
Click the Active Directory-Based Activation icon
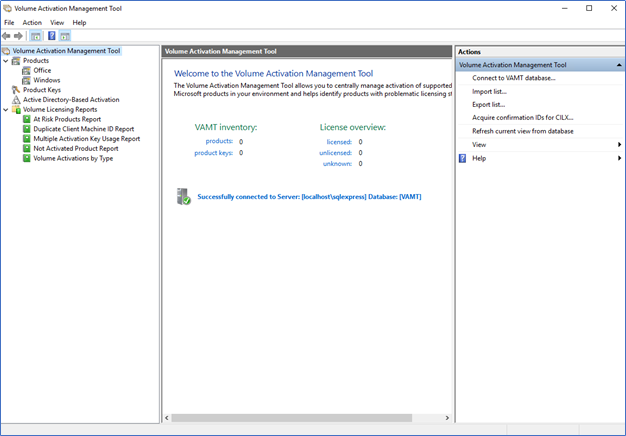(x=16, y=100)
